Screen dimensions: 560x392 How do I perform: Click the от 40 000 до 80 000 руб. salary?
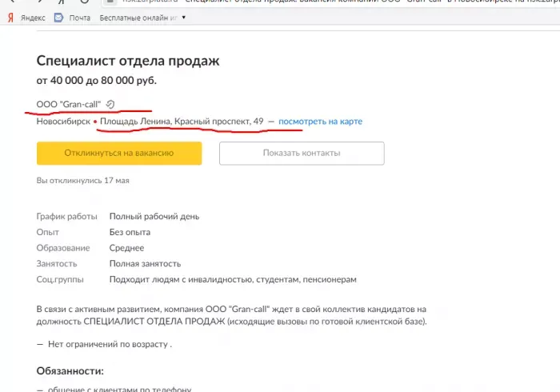(97, 80)
